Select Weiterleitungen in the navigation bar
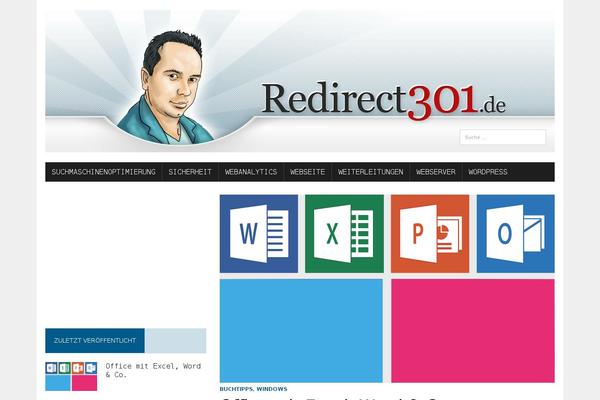 (371, 172)
